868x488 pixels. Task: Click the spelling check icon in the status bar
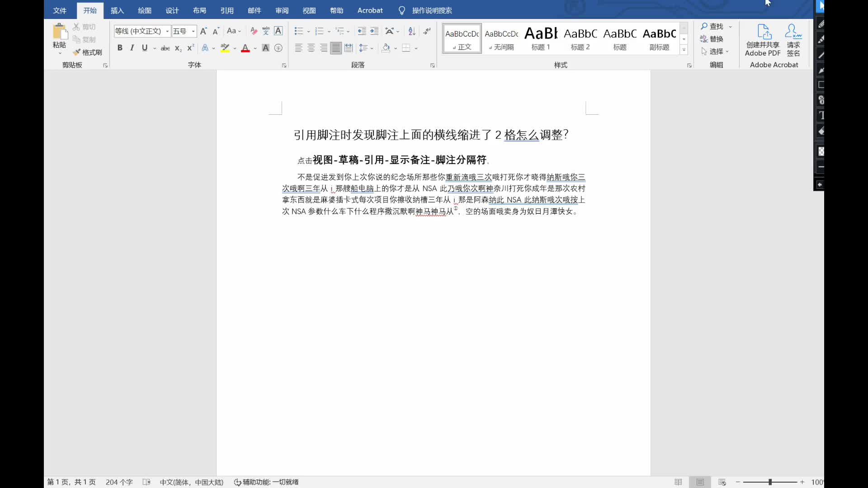pyautogui.click(x=146, y=482)
